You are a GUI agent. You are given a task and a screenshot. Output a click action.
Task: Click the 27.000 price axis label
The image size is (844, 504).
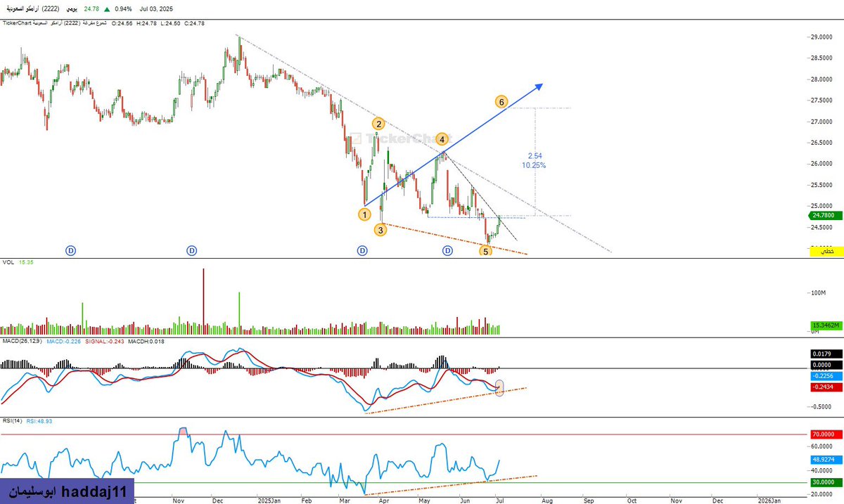[821, 122]
